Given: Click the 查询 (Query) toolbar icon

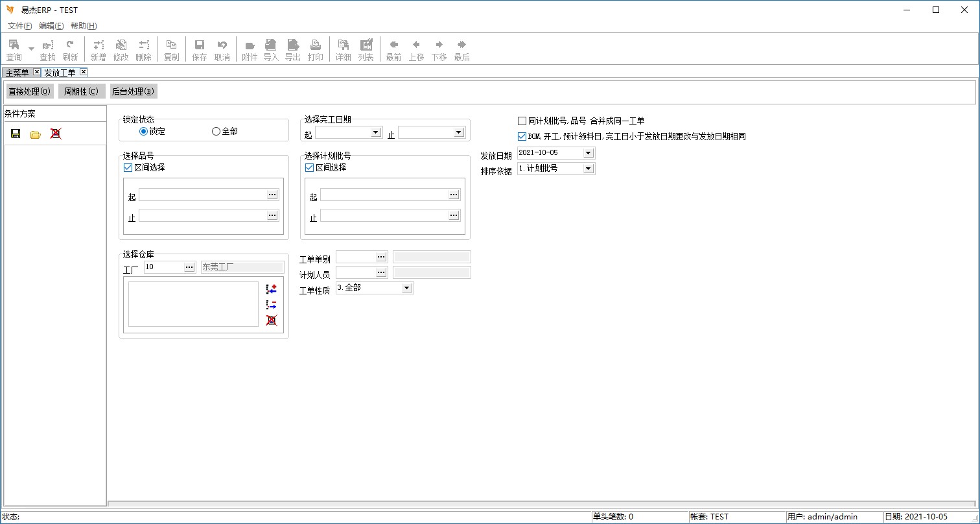Looking at the screenshot, I should tap(14, 49).
